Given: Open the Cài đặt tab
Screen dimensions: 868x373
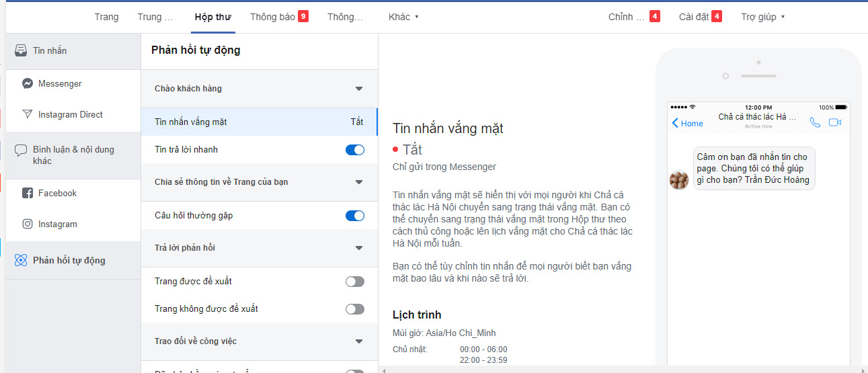Looking at the screenshot, I should pos(699,17).
